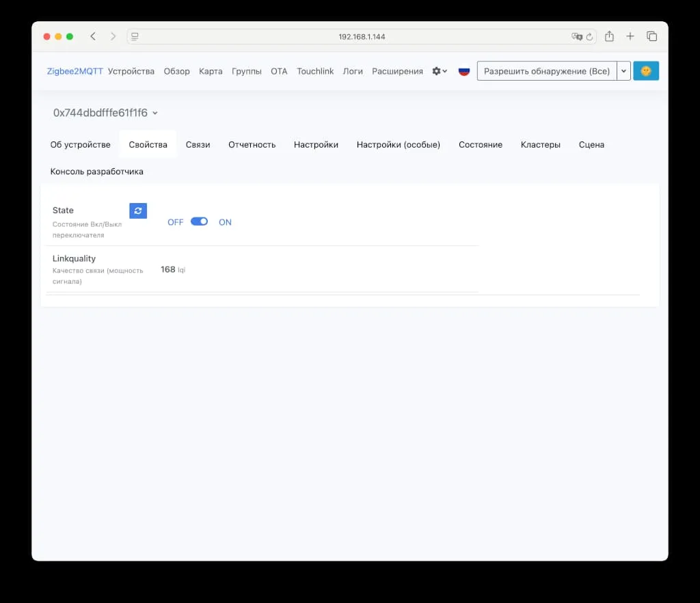This screenshot has height=603, width=700.
Task: Open the Сцена tab
Action: pos(591,145)
